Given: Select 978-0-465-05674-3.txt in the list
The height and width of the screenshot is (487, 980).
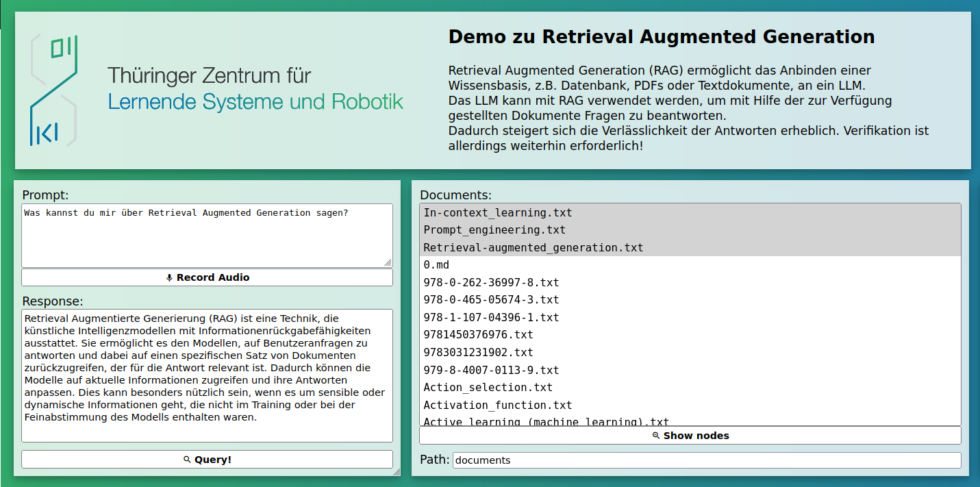Looking at the screenshot, I should pyautogui.click(x=491, y=300).
